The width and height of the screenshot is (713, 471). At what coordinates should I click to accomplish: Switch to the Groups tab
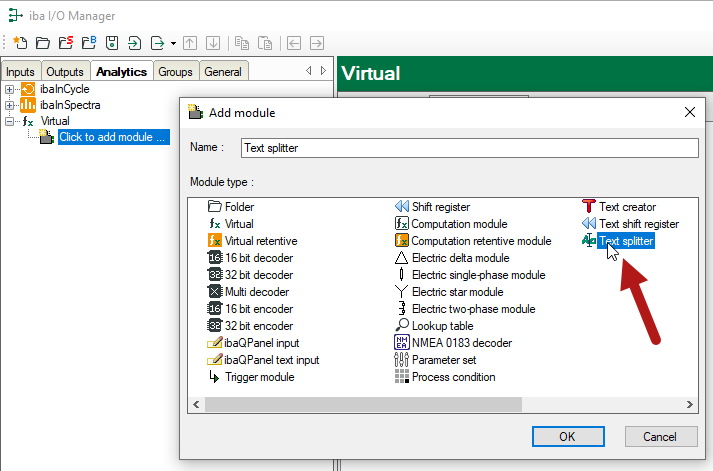(175, 72)
